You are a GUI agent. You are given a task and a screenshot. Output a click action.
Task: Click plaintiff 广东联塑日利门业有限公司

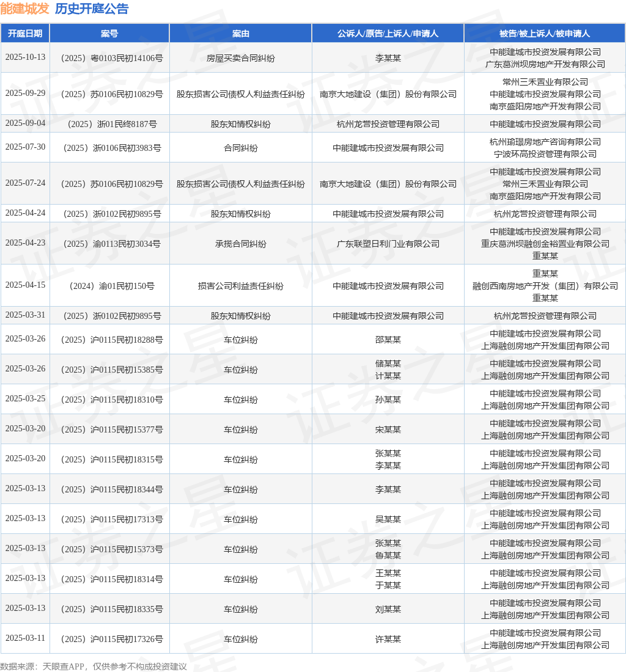388,243
